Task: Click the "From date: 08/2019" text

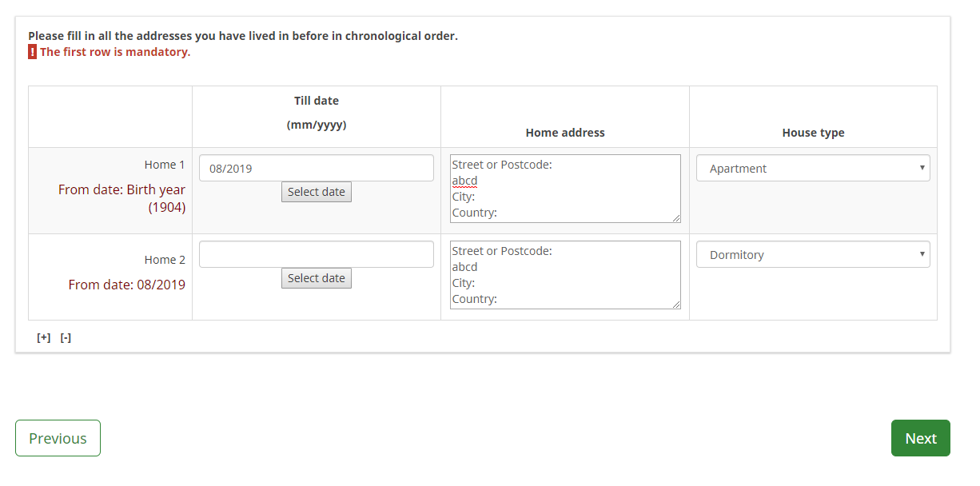Action: pyautogui.click(x=127, y=285)
